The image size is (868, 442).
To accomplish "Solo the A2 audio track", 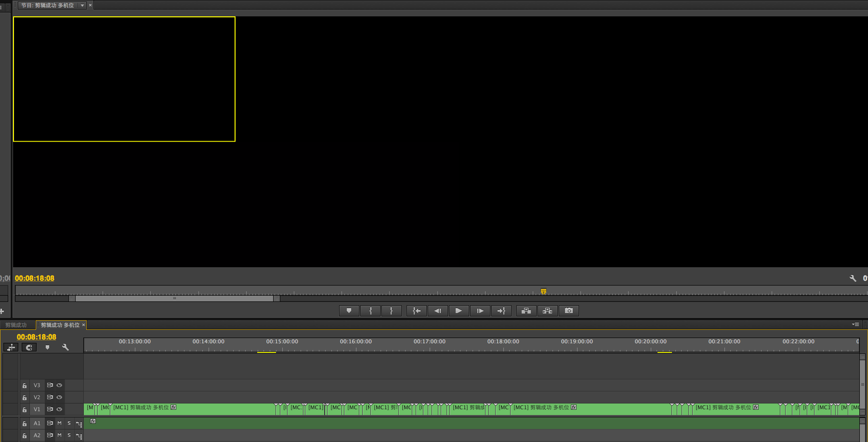I will point(69,435).
